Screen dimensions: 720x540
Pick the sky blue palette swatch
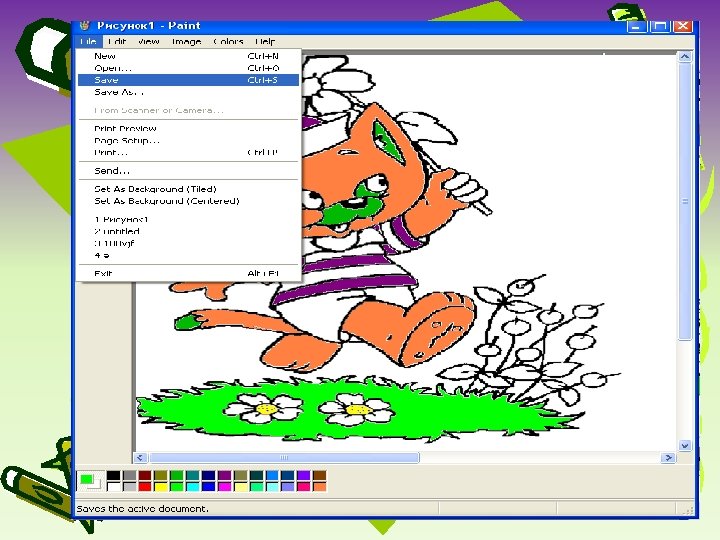(x=272, y=476)
